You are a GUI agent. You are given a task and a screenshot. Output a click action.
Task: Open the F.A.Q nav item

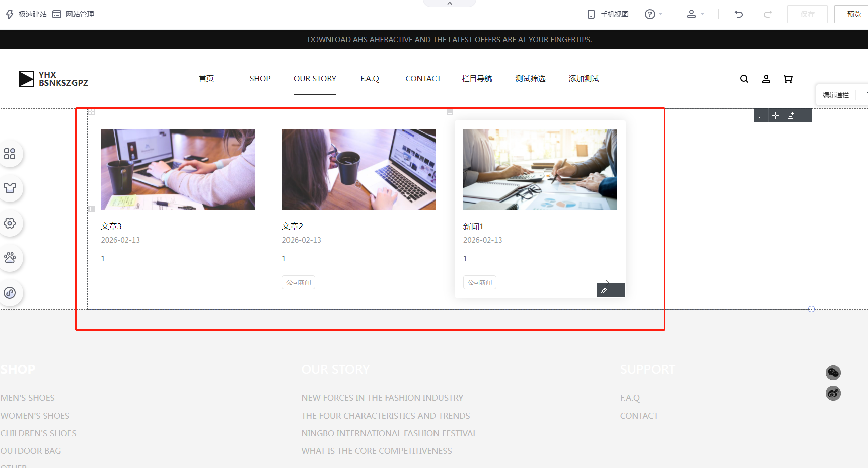pos(370,79)
